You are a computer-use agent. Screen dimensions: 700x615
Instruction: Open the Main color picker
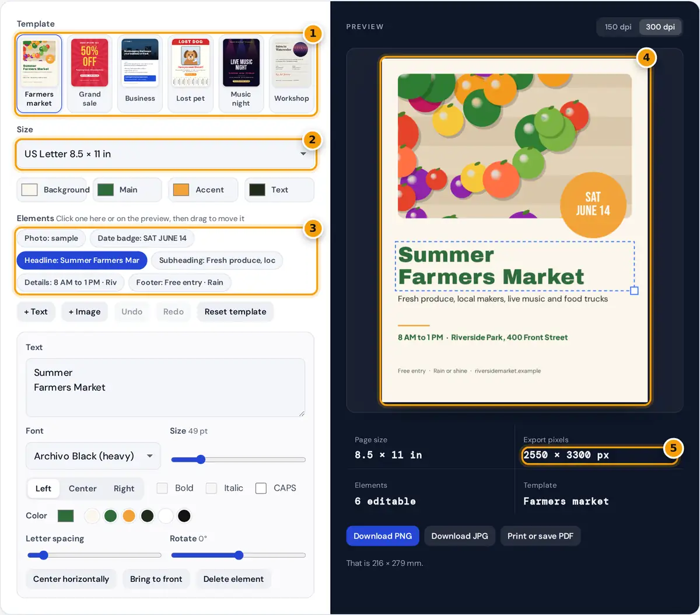pyautogui.click(x=127, y=190)
